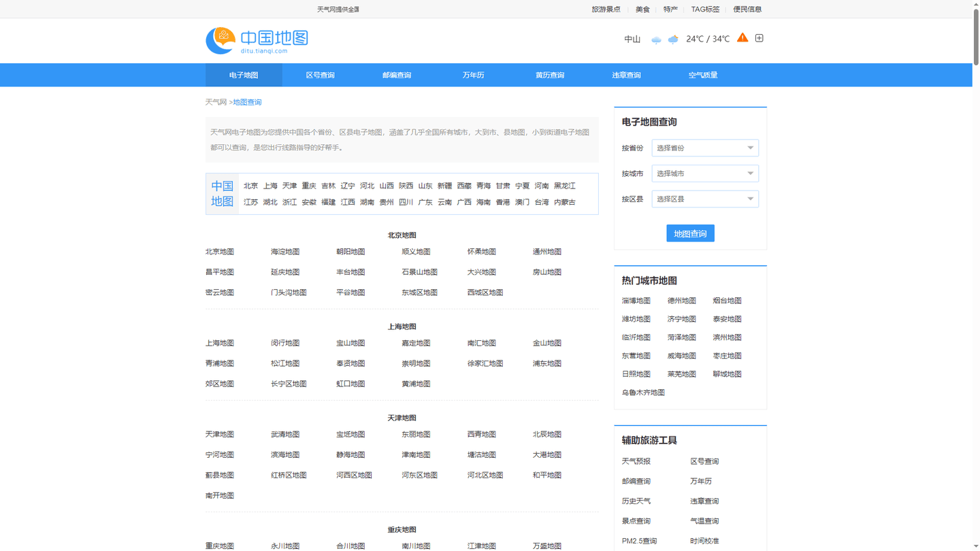Open the 朝阳地图 link
The height and width of the screenshot is (551, 980).
[x=350, y=252]
